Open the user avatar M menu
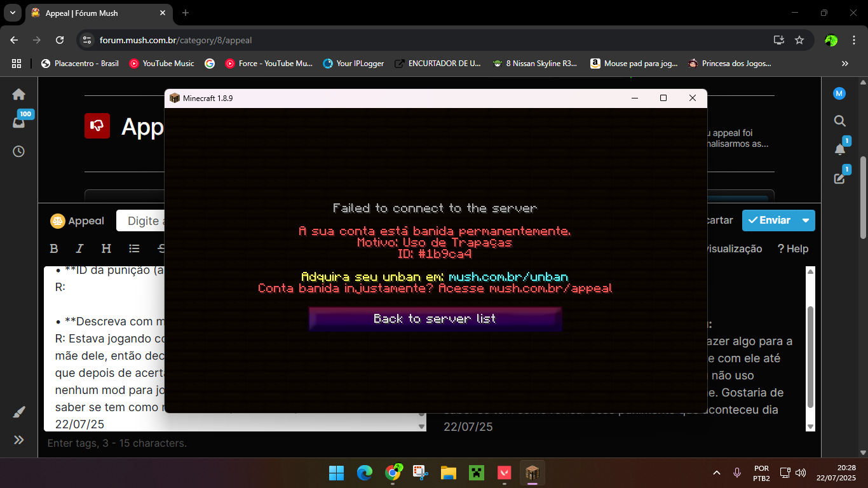The width and height of the screenshot is (868, 488). 839,93
